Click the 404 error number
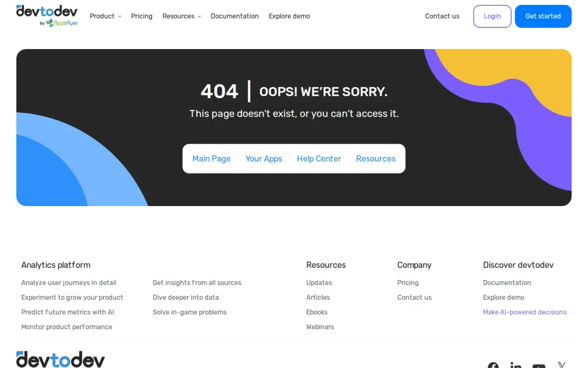 220,91
